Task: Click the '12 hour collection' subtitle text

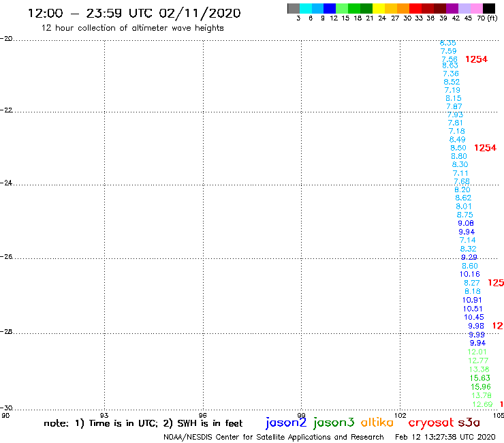Action: click(132, 28)
